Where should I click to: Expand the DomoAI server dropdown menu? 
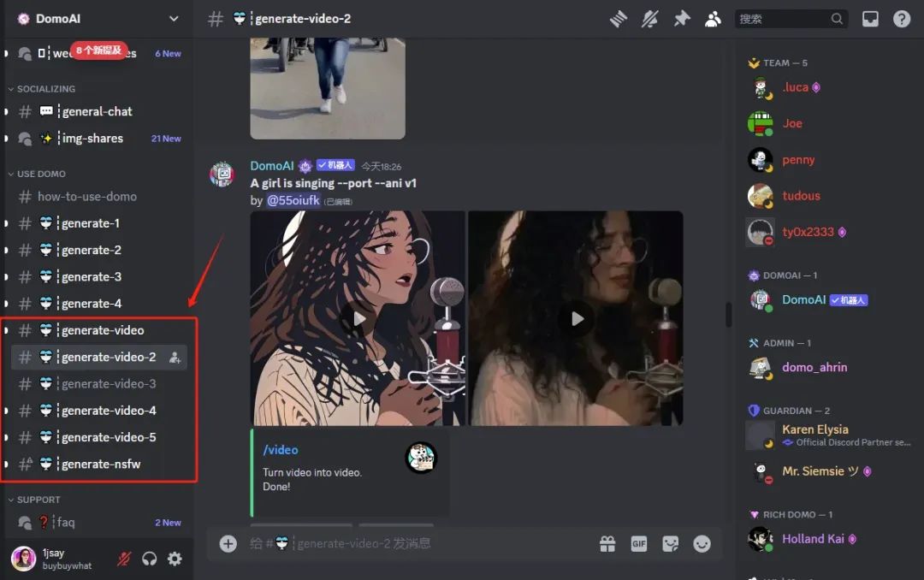174,19
